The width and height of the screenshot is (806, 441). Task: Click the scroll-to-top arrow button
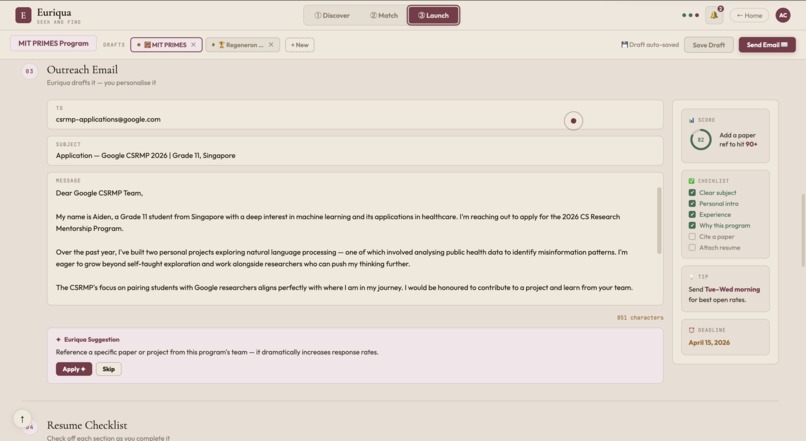(22, 419)
